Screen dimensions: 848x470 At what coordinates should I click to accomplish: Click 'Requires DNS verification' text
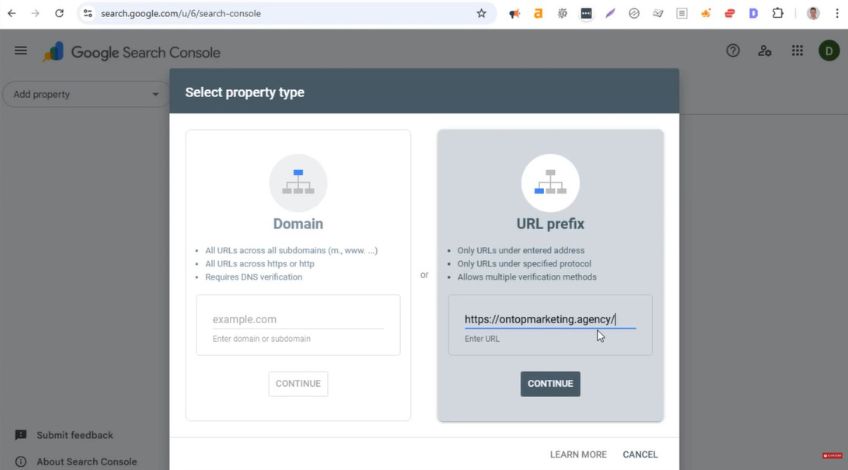254,277
